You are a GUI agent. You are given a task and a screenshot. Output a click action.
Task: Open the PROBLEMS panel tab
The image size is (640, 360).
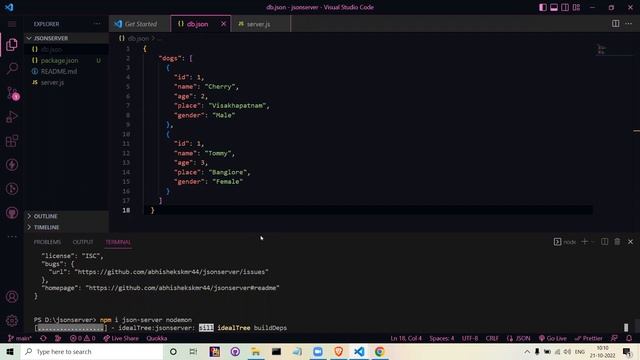[x=47, y=242]
